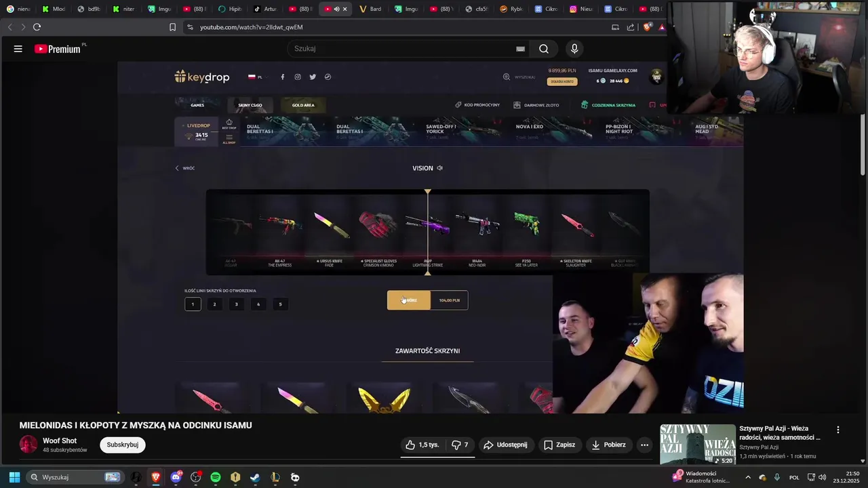Reload the current page
The image size is (868, 488).
tap(37, 27)
